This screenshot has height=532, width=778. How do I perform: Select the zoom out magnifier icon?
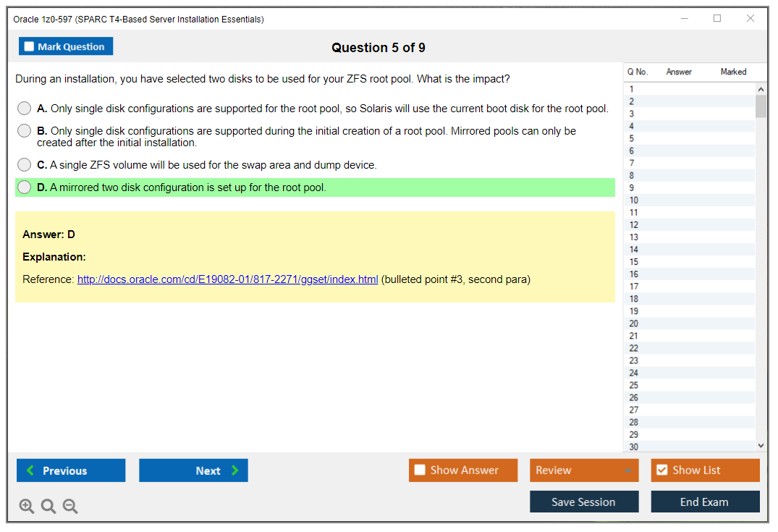69,506
